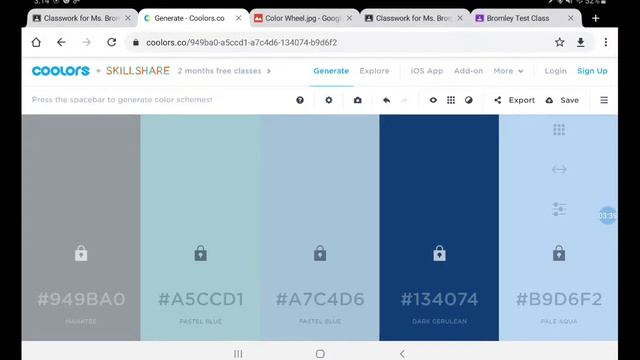Close the Generate - Coolors.co tab
The height and width of the screenshot is (360, 640).
click(239, 18)
